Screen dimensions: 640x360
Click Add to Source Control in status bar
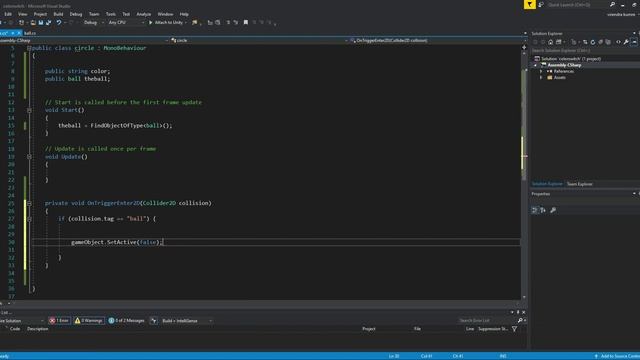(618, 356)
